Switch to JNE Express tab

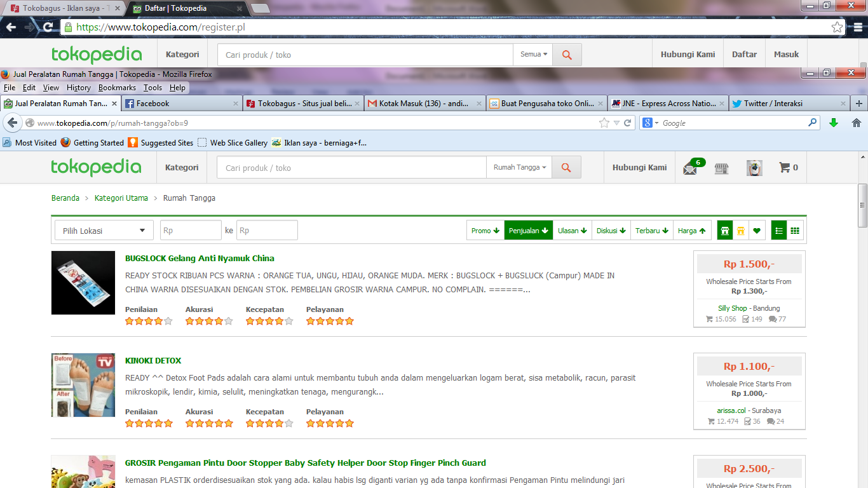pyautogui.click(x=667, y=103)
